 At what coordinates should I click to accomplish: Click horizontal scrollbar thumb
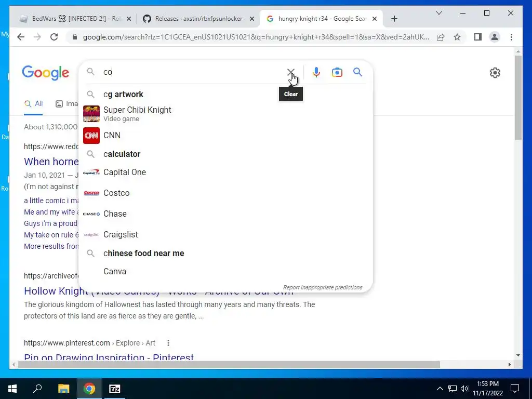point(229,364)
